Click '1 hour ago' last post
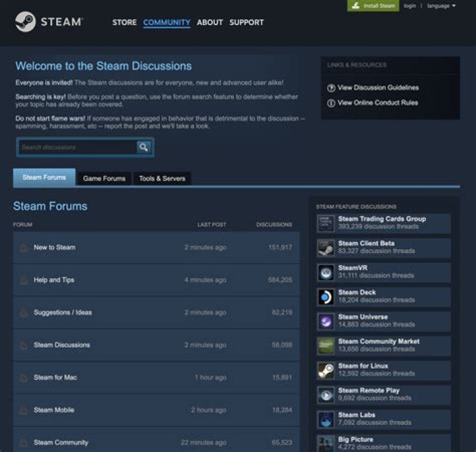Screen dimensions: 476x452 pos(210,377)
